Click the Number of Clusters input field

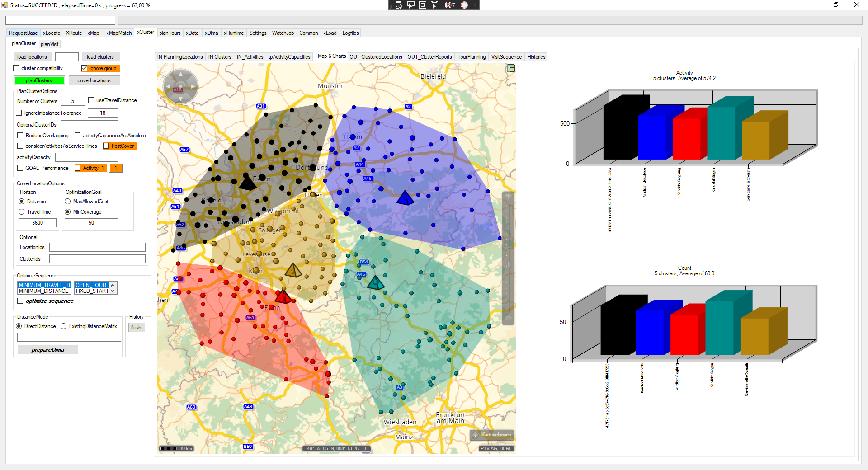click(73, 101)
